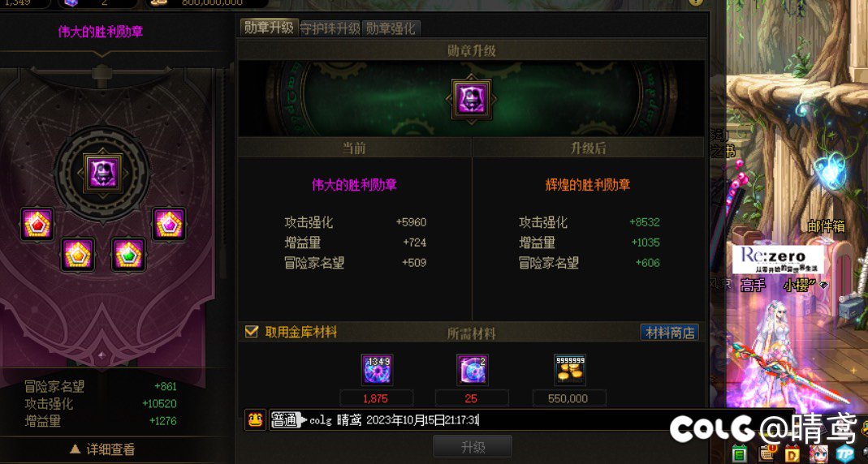Expand 详细查看 details panel
868x464 pixels.
pyautogui.click(x=103, y=449)
